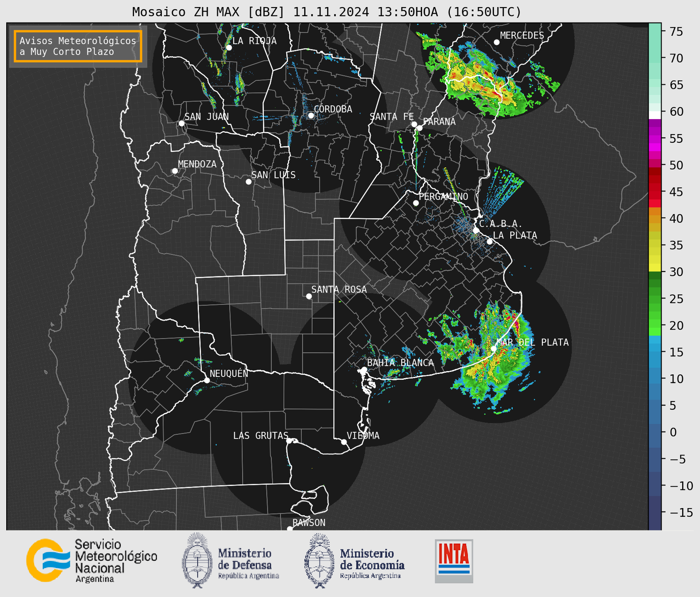Click the Mercedes city marker

(x=497, y=42)
